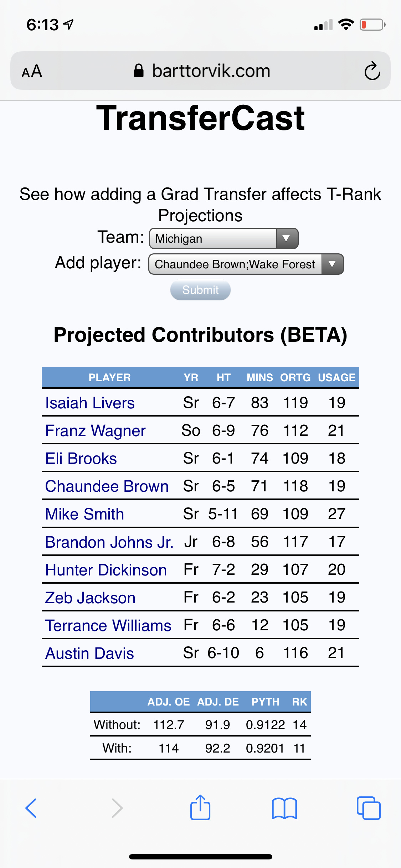Tap the ORTG column header
The width and height of the screenshot is (401, 868).
(295, 378)
